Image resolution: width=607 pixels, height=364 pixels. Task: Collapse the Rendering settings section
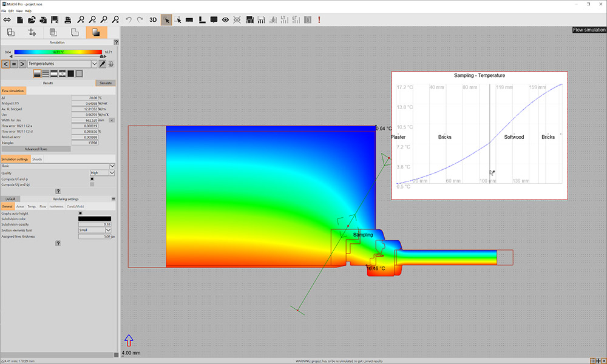point(114,199)
